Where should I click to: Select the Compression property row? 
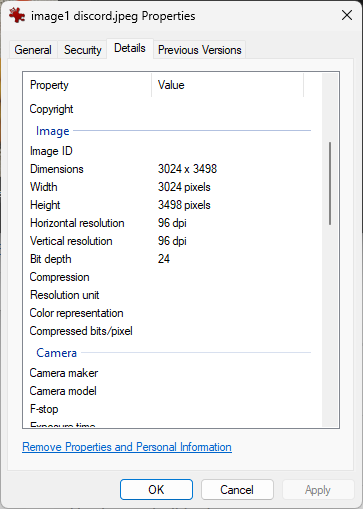coord(170,277)
